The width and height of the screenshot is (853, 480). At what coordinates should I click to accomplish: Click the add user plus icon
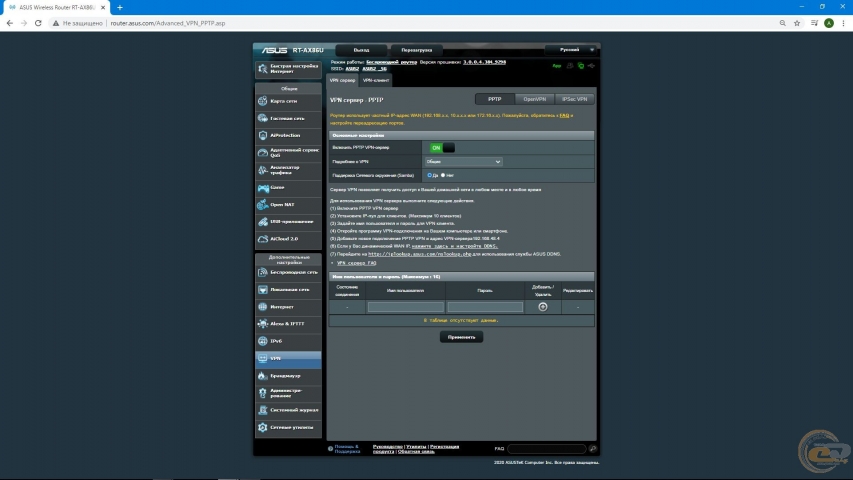[x=542, y=307]
